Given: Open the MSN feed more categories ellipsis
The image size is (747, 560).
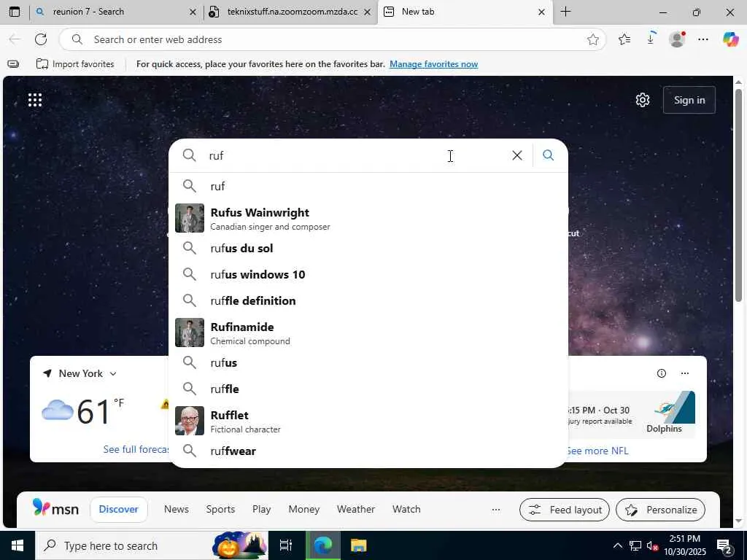Looking at the screenshot, I should pyautogui.click(x=496, y=510).
